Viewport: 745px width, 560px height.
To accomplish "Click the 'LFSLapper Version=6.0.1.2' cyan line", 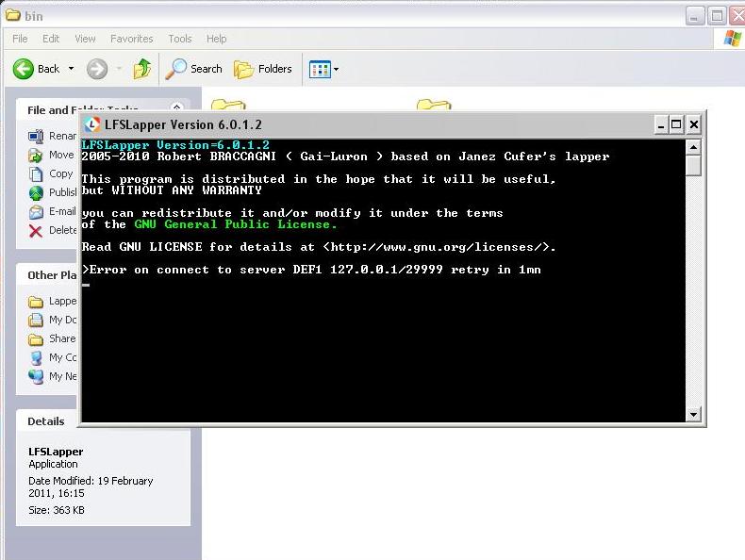I will point(175,145).
